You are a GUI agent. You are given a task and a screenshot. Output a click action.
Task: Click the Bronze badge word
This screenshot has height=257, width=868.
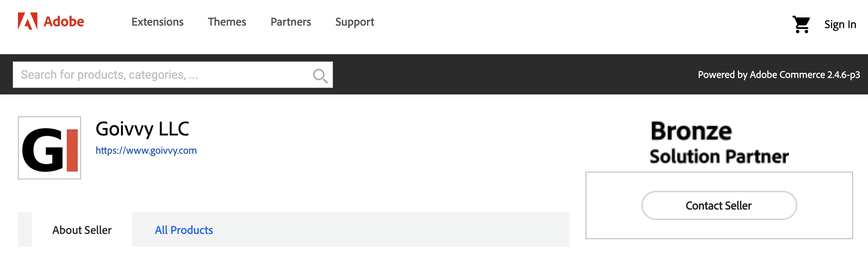(691, 131)
